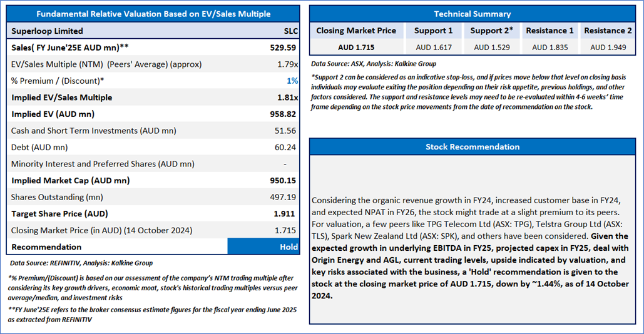This screenshot has width=644, height=334.
Task: Select the EV/Sales Multiple (NTM) Peers' Average label
Action: tap(106, 64)
